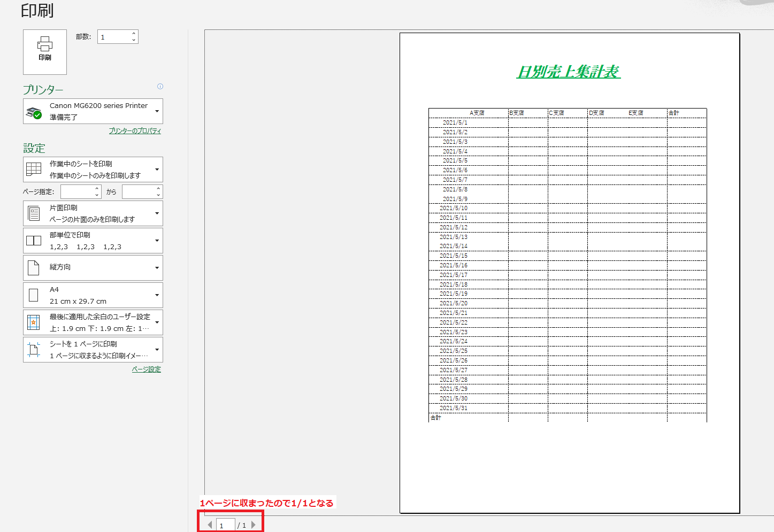Go to the next preview page
The width and height of the screenshot is (774, 532).
point(254,525)
